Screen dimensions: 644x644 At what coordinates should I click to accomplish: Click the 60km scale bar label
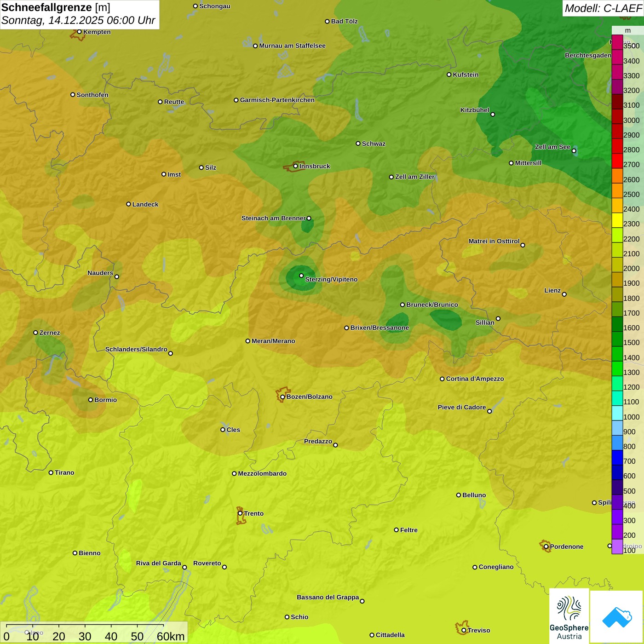[171, 636]
